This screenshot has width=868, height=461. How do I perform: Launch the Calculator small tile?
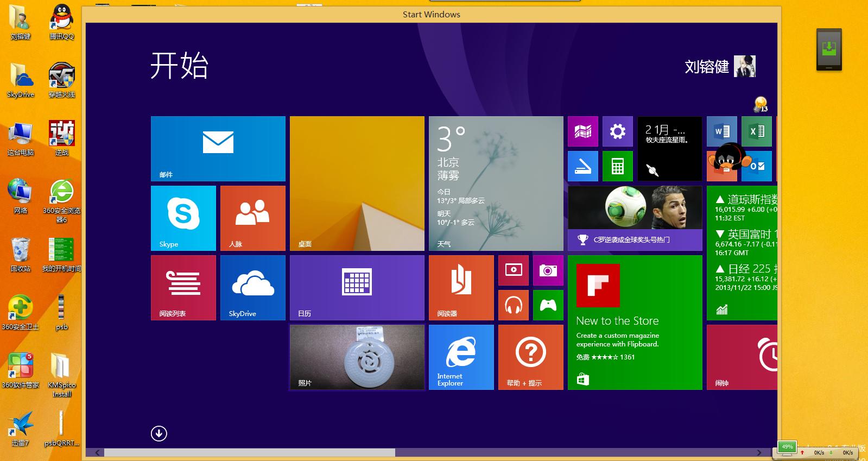point(617,166)
